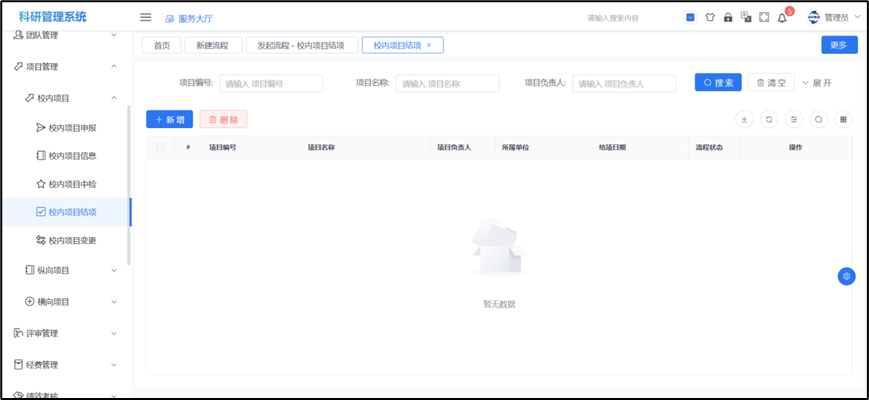Click the blue 搜索 button
This screenshot has width=869, height=400.
click(718, 83)
